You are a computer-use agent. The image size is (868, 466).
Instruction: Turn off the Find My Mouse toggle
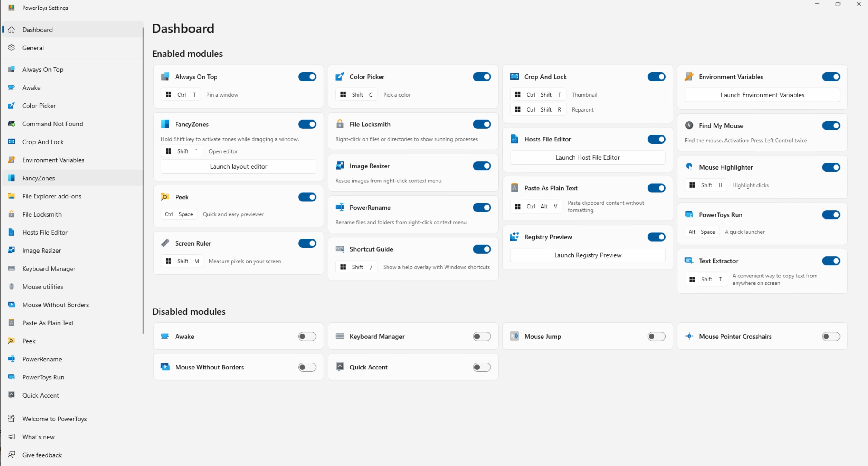(x=831, y=125)
